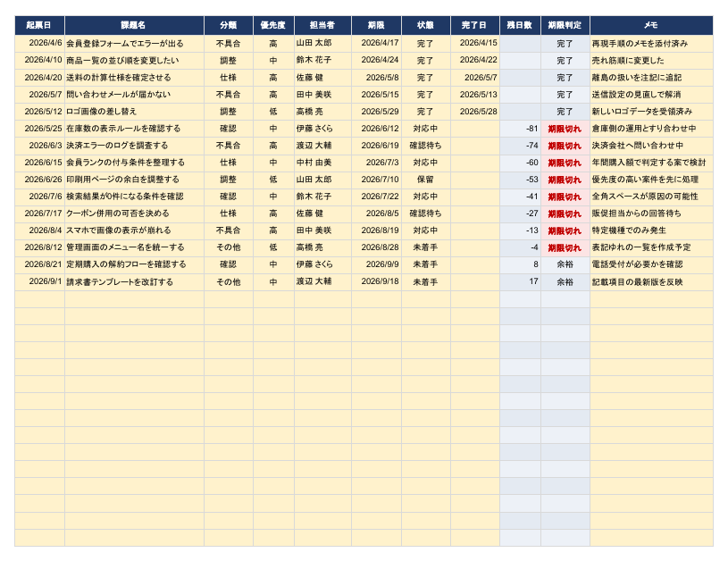The width and height of the screenshot is (728, 561).
Task: Click 分類 cell その他 in 2026/8/12 row
Action: point(229,247)
